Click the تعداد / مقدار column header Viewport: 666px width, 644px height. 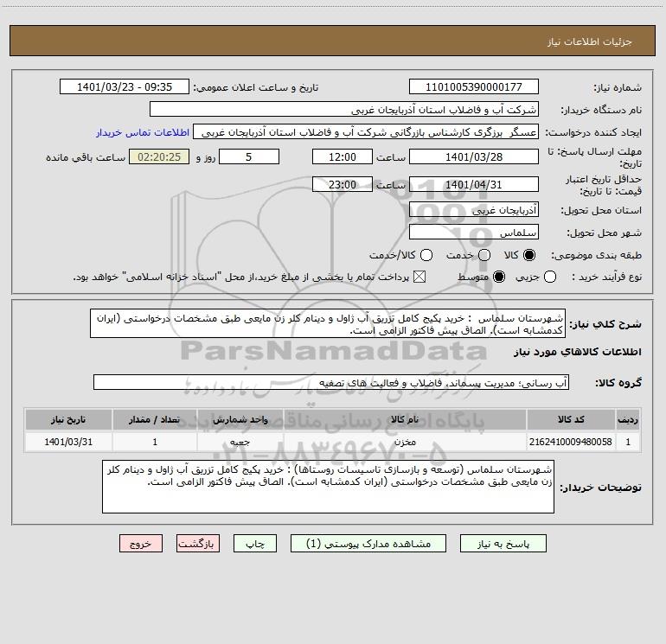tap(155, 420)
